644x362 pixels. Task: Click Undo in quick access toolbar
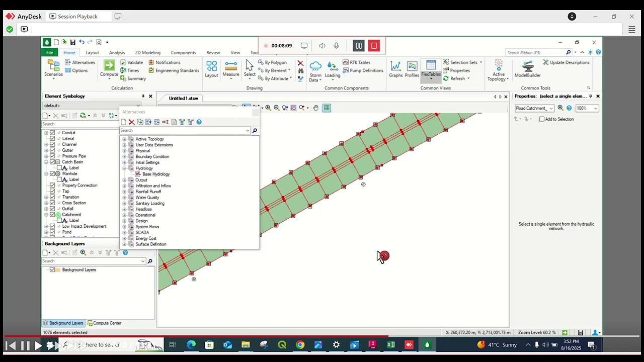(x=82, y=42)
